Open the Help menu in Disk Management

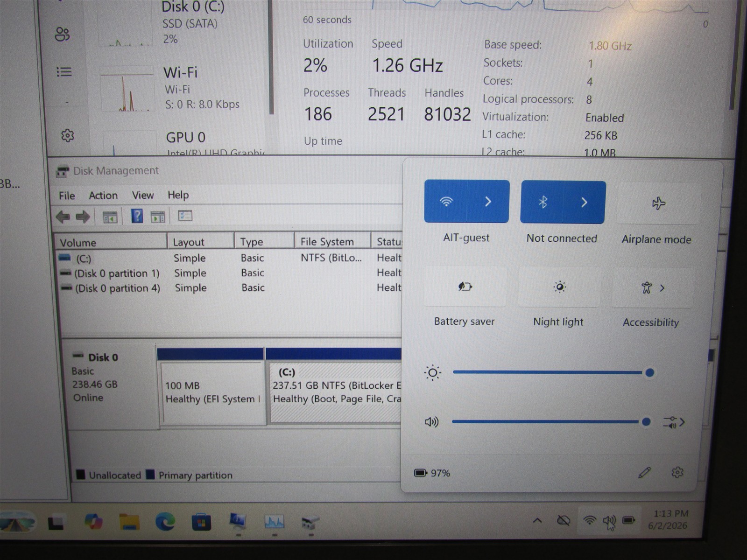pos(178,195)
